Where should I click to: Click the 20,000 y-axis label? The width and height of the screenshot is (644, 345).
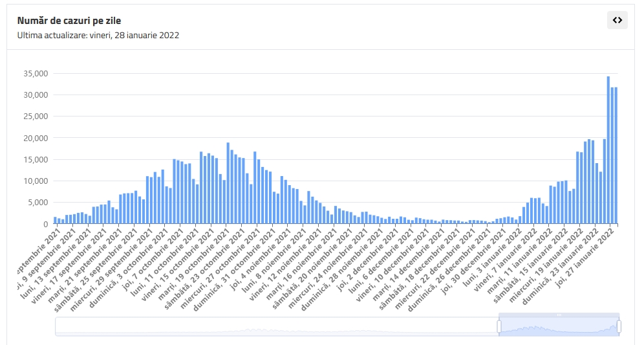tap(36, 138)
